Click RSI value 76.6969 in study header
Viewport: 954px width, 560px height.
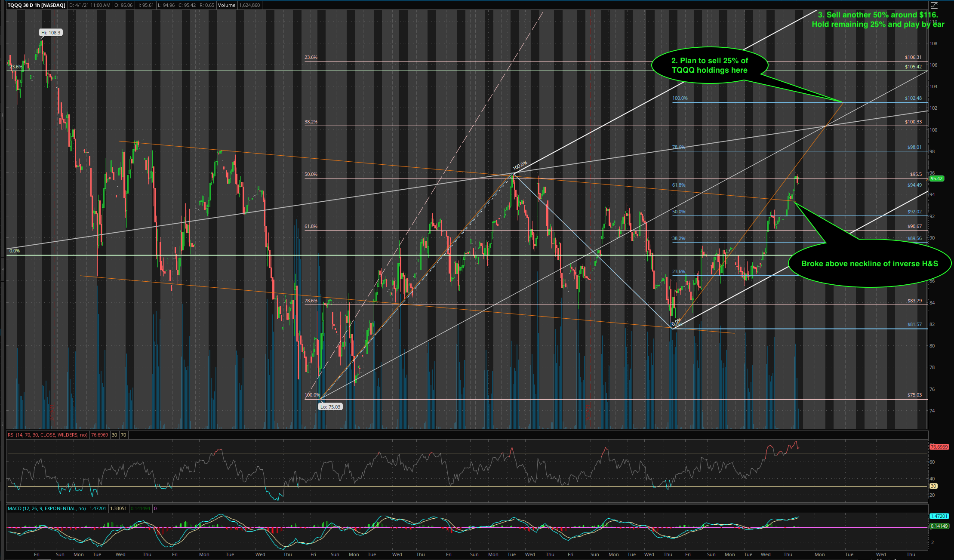click(x=99, y=435)
